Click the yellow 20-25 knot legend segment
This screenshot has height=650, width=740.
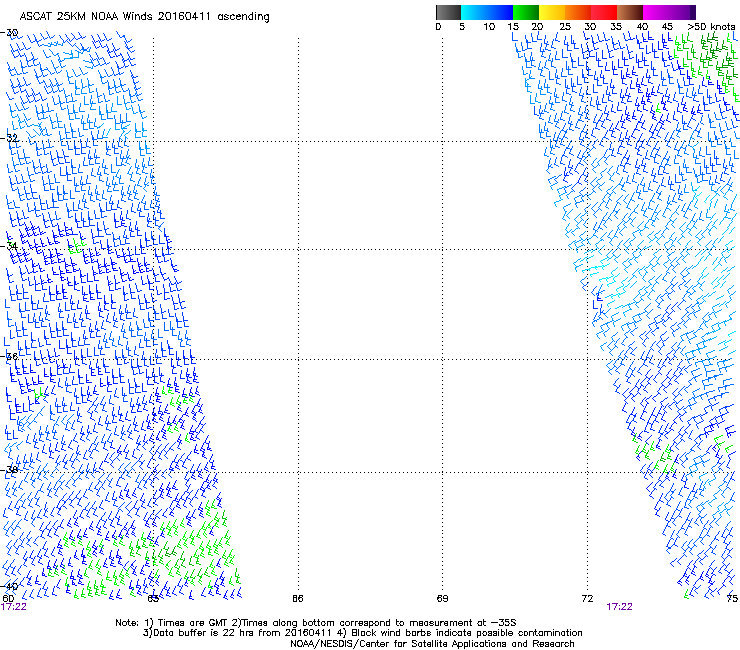552,12
